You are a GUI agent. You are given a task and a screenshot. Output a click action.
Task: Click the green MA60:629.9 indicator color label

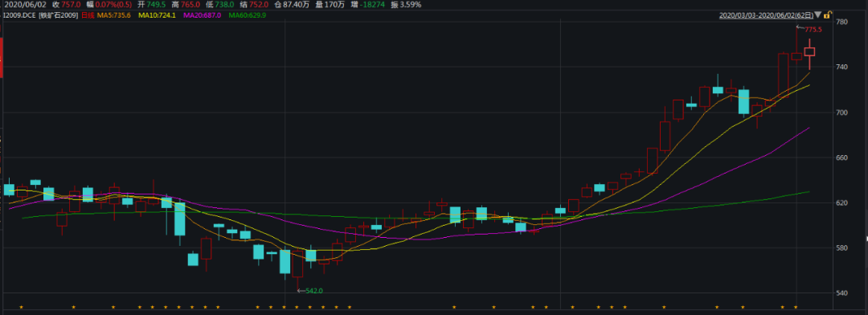248,15
